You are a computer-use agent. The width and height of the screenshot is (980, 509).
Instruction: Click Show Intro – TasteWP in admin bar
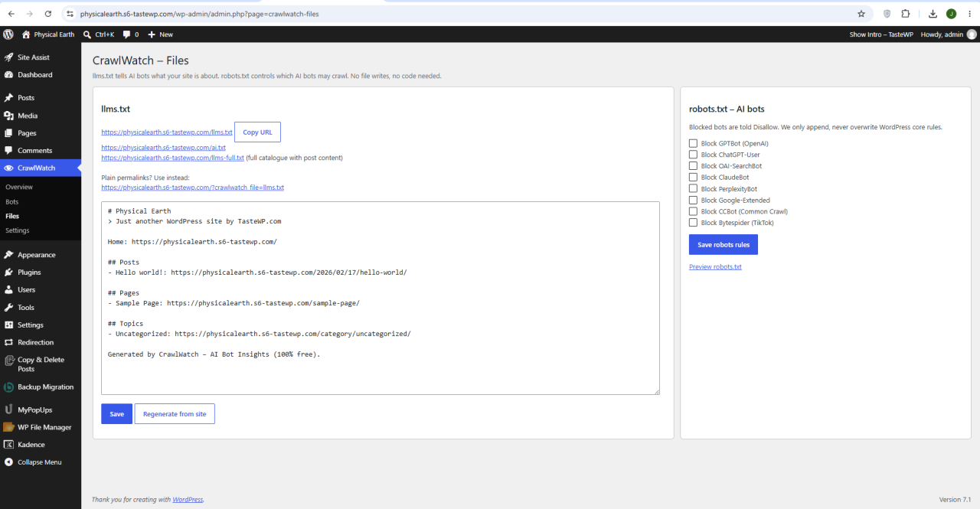click(x=880, y=34)
